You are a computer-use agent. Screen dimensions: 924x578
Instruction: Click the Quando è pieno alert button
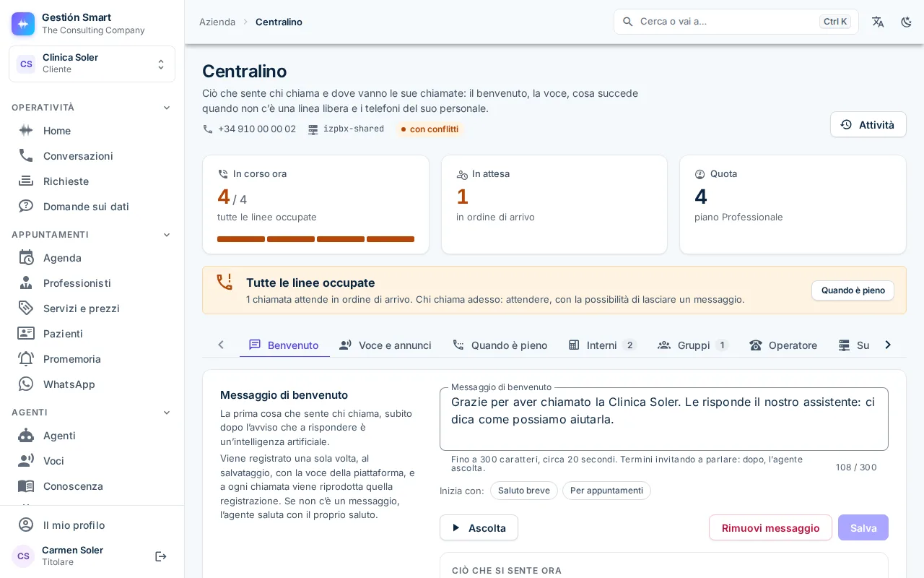click(x=853, y=290)
